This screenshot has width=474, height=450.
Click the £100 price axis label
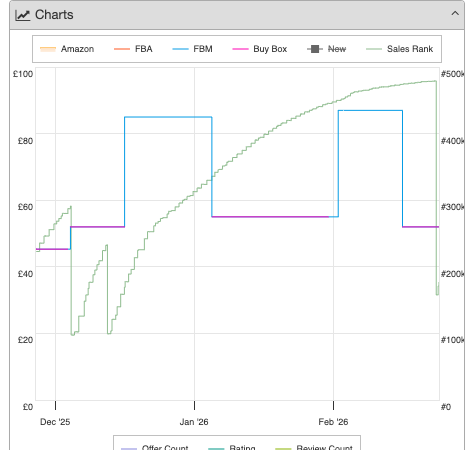pyautogui.click(x=23, y=74)
